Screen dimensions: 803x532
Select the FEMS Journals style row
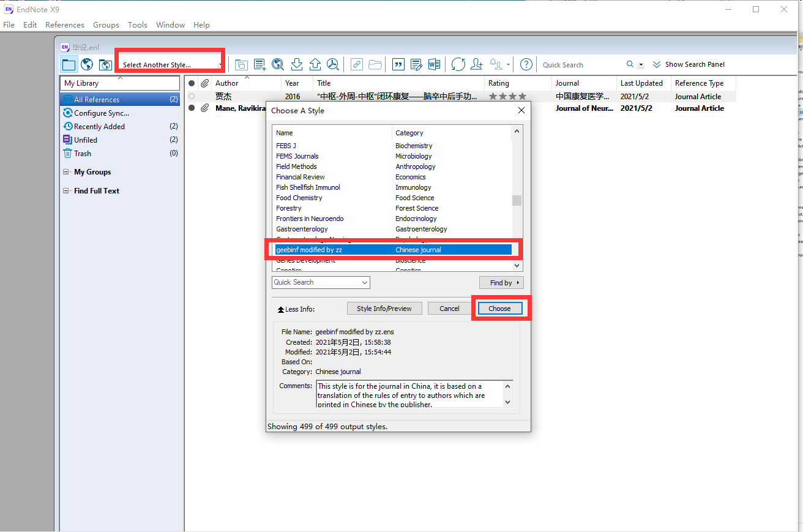[392, 156]
